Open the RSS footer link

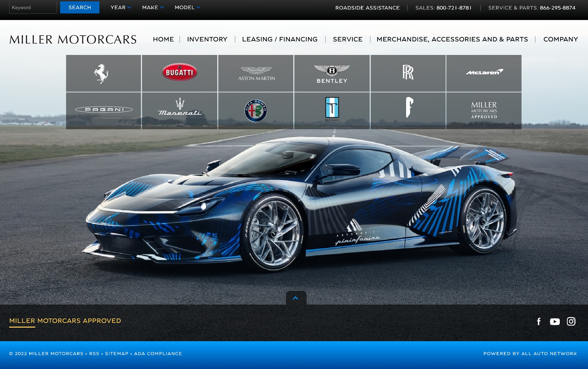pos(94,354)
